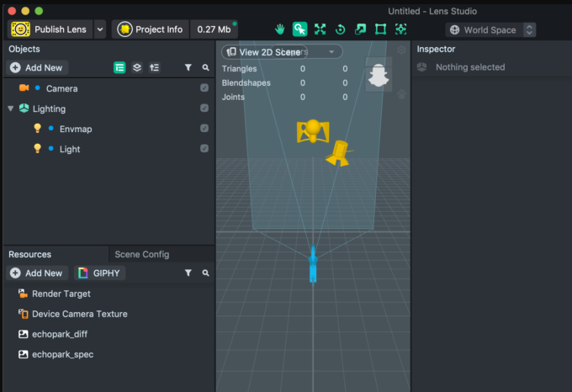Disable the Envmap object checkbox
The width and height of the screenshot is (572, 392).
(x=204, y=129)
